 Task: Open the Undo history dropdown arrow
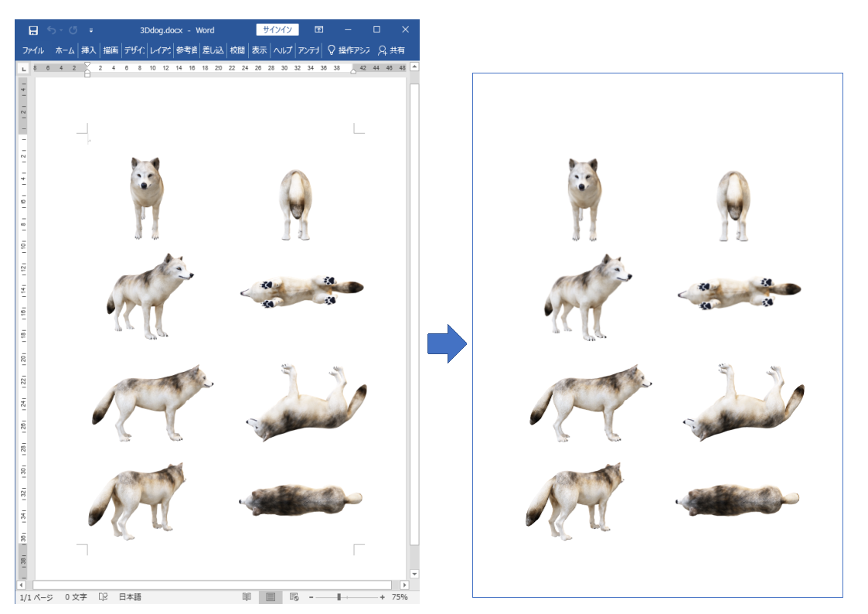coord(60,29)
